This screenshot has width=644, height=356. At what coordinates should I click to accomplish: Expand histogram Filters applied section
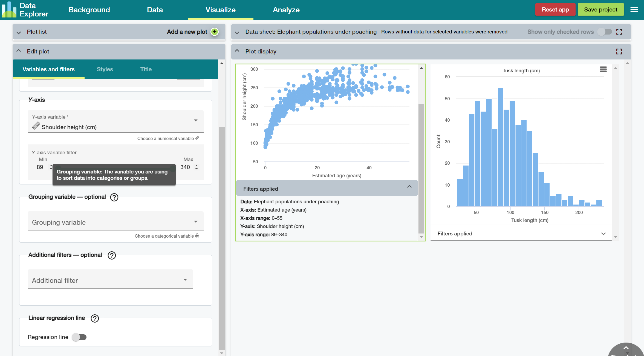tap(521, 234)
